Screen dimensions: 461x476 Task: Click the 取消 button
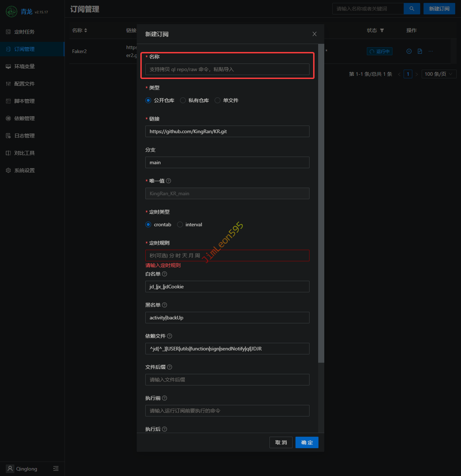281,442
